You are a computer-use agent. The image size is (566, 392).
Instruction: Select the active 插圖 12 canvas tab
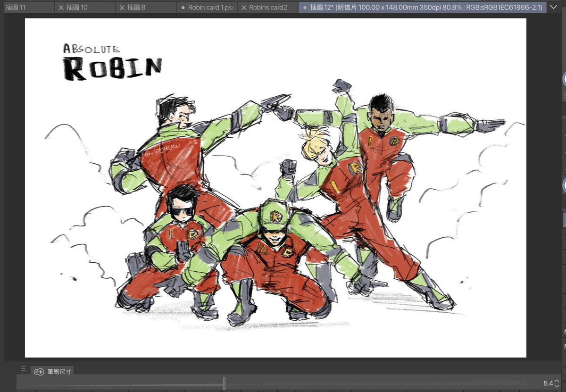(x=423, y=7)
